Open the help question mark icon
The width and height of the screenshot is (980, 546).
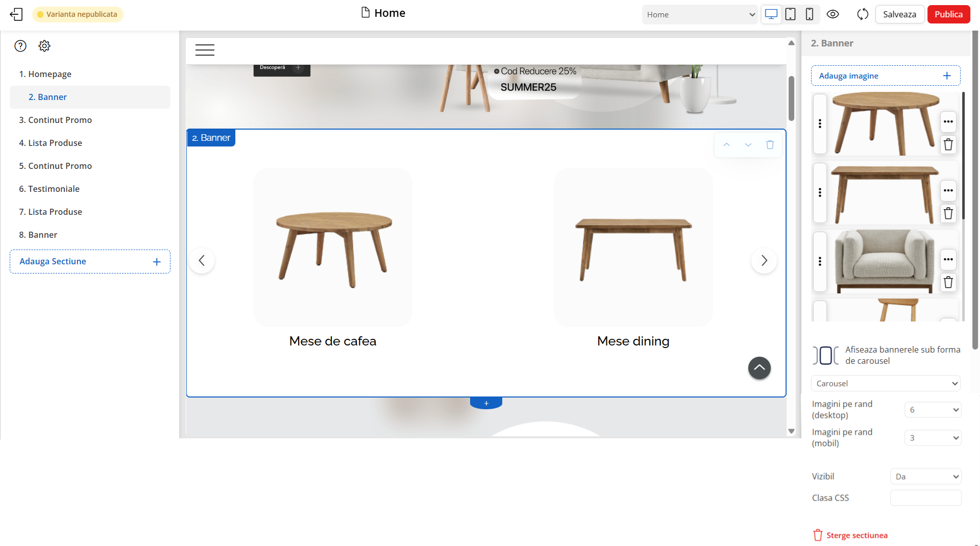tap(20, 46)
